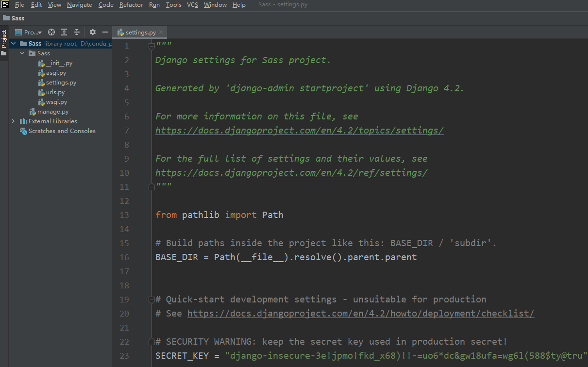588x367 pixels.
Task: Click the External Libraries bars icon
Action: pyautogui.click(x=23, y=121)
